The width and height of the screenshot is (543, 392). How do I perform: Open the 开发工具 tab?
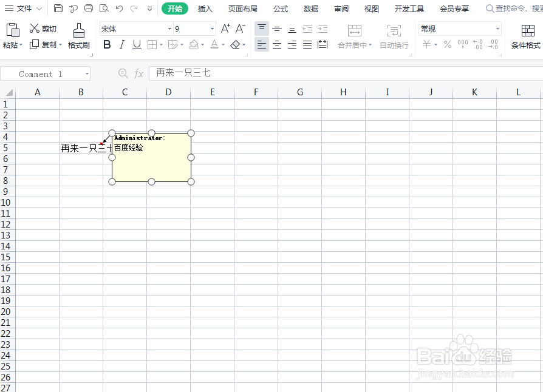tap(409, 8)
